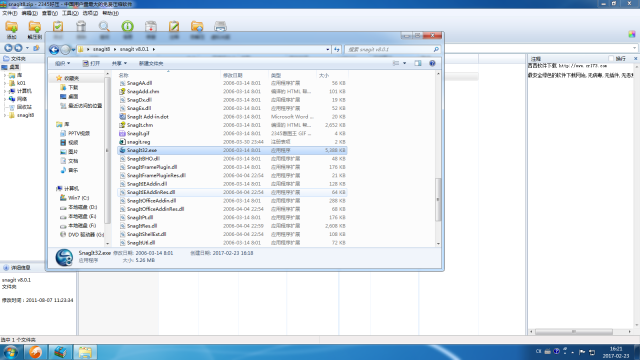Open the 共享 dropdown in the Explorer toolbar

coord(119,63)
